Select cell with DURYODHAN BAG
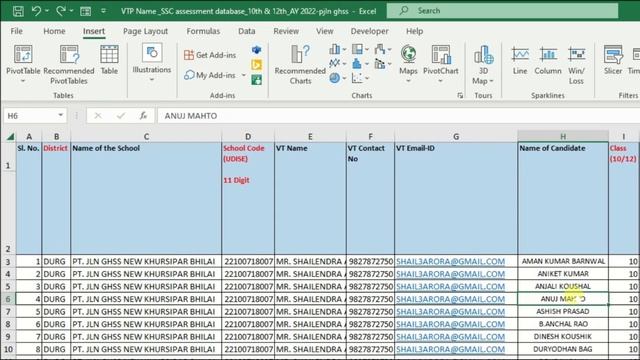640x360 pixels. (x=563, y=349)
